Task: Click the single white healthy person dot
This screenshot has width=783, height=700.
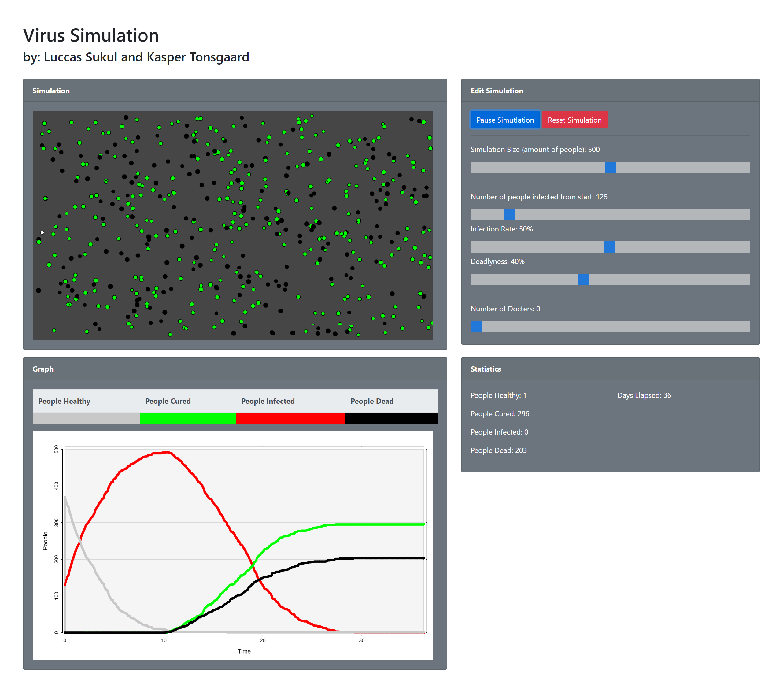Action: [42, 233]
